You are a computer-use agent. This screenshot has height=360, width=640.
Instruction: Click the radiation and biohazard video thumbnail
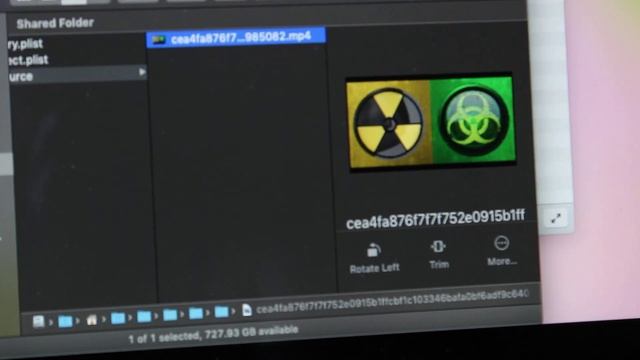click(431, 122)
